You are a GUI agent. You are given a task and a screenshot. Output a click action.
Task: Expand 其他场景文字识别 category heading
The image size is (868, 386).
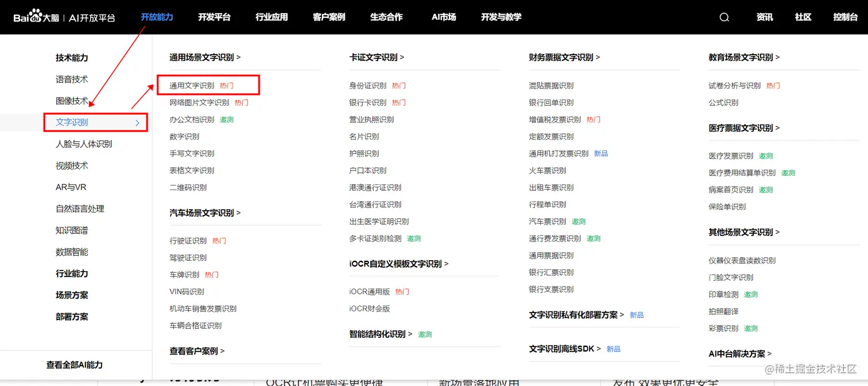[x=744, y=232]
